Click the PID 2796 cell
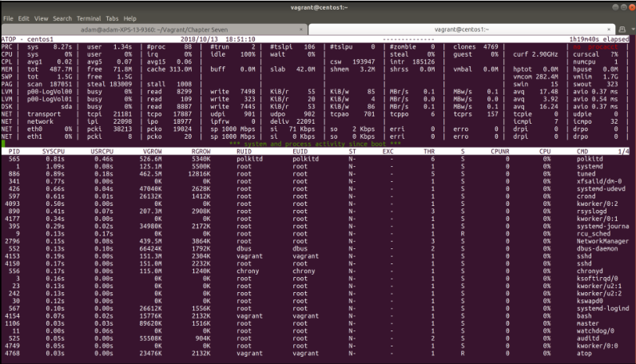Image resolution: width=636 pixels, height=364 pixels. coord(12,241)
